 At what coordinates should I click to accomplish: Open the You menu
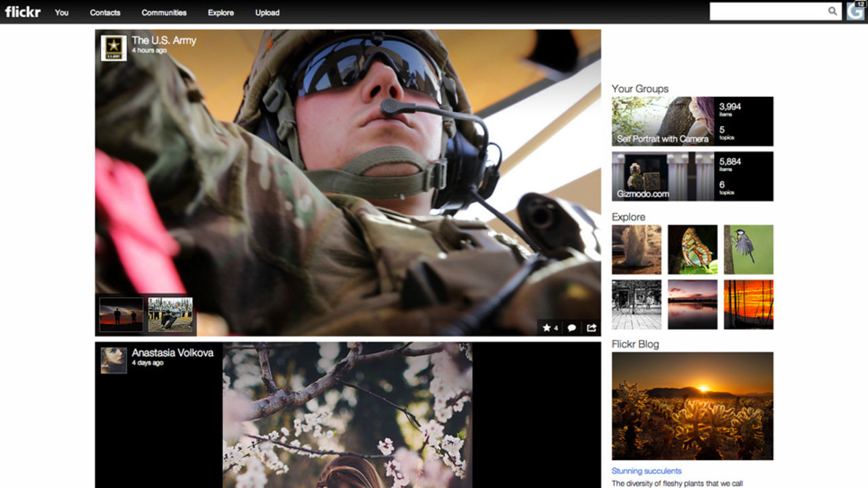pyautogui.click(x=62, y=12)
